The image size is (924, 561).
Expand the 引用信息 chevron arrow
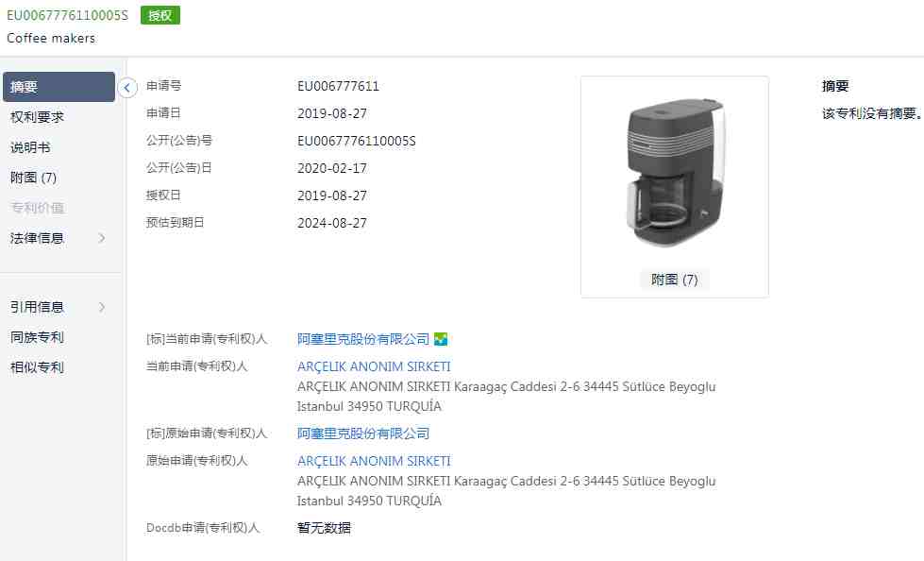tap(102, 307)
